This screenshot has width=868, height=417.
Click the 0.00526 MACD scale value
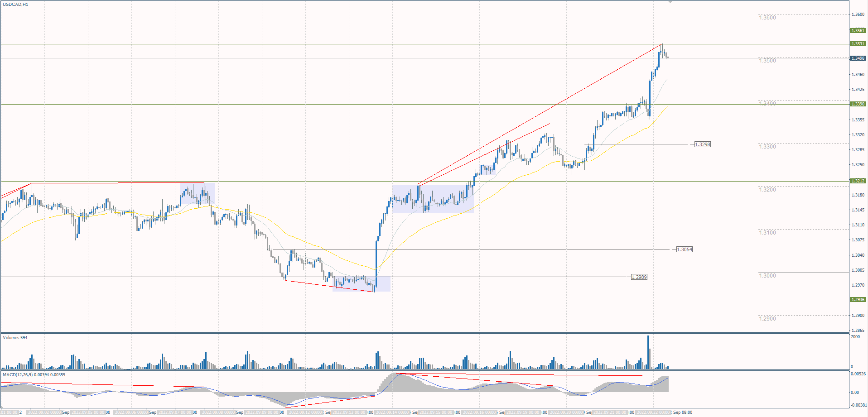point(858,374)
